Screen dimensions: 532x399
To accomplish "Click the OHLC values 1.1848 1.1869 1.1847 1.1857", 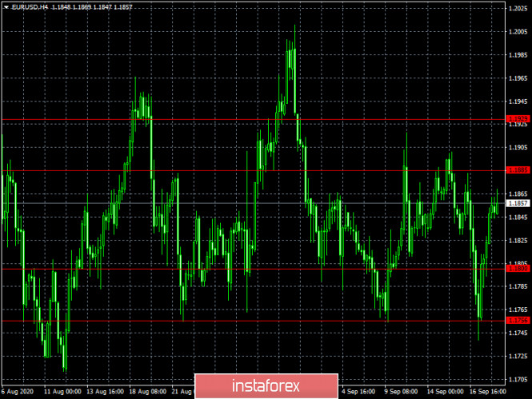I will tap(92, 7).
